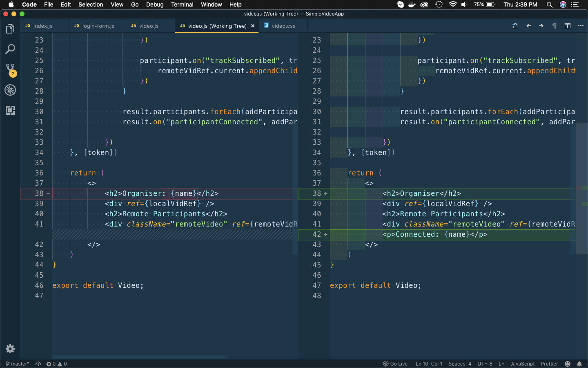Viewport: 588px width, 368px height.
Task: Open Source Control view with 2 changes
Action: (x=10, y=70)
